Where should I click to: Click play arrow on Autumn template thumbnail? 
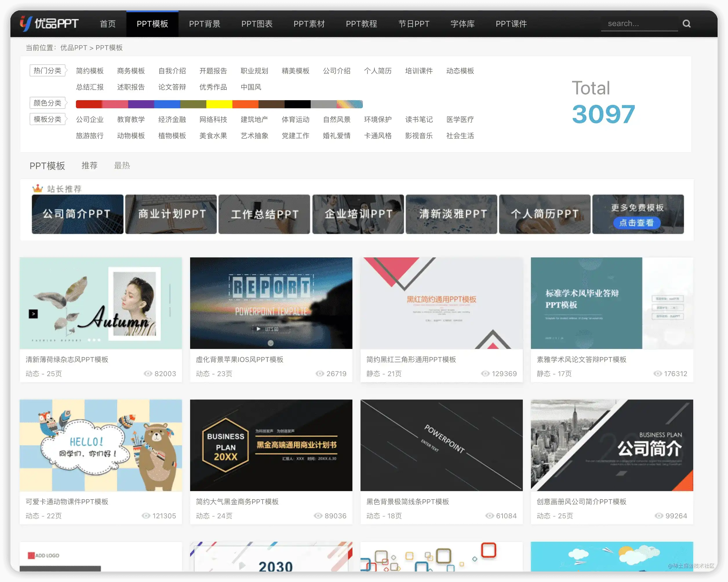(x=33, y=314)
